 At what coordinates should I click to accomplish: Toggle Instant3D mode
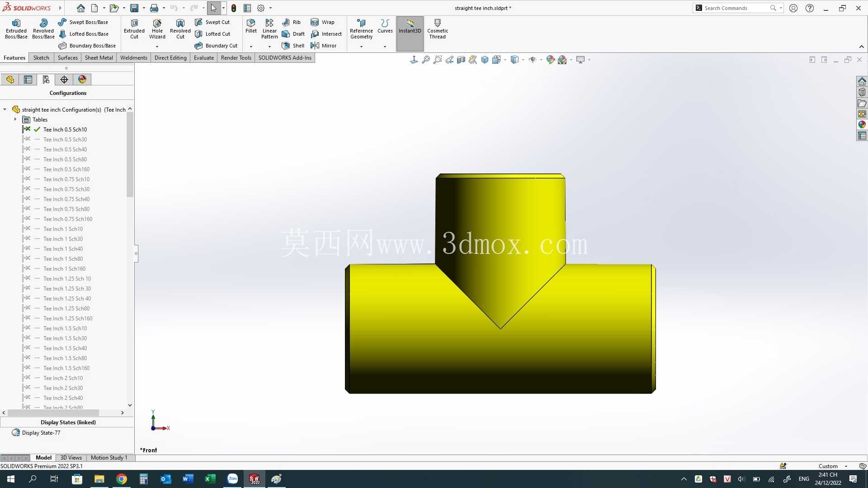[410, 33]
